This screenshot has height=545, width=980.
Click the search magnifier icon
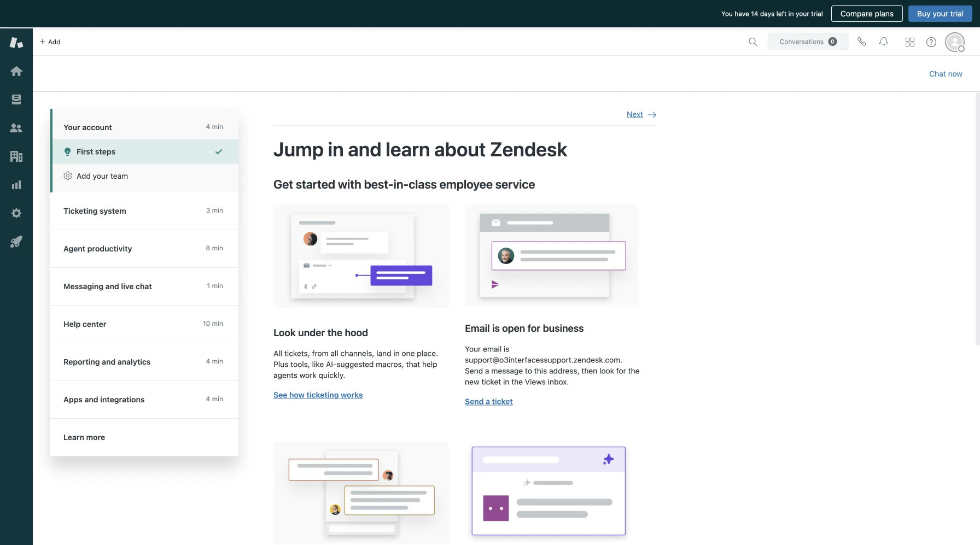(x=753, y=42)
